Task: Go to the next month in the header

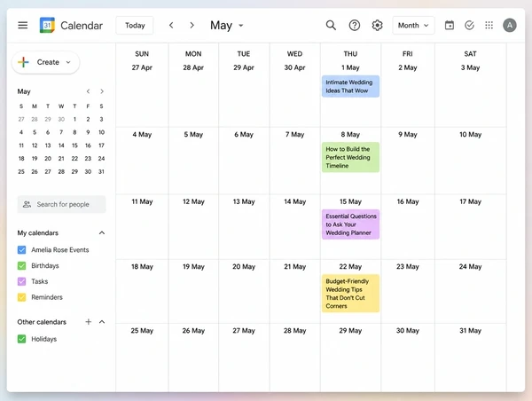Action: 192,25
